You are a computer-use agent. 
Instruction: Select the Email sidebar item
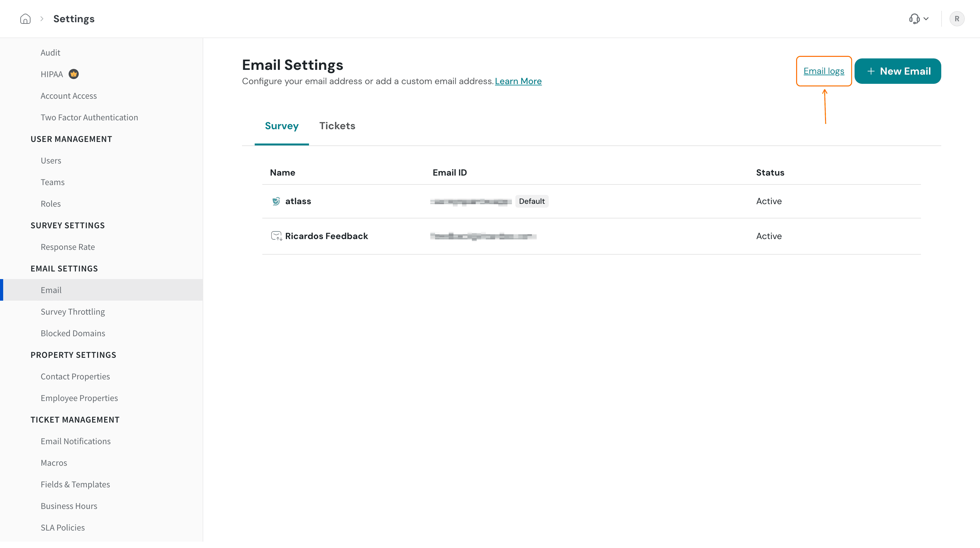(101, 290)
